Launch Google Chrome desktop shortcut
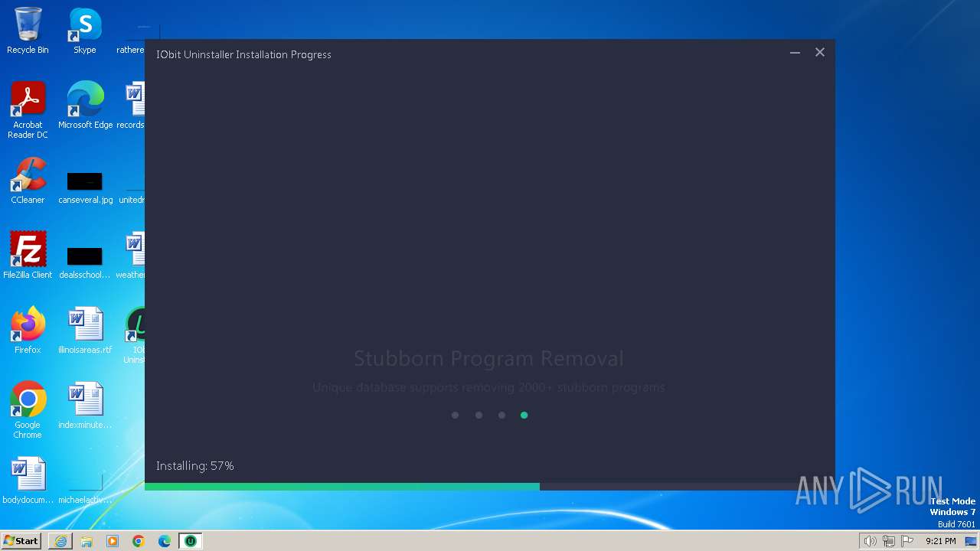 pos(28,410)
